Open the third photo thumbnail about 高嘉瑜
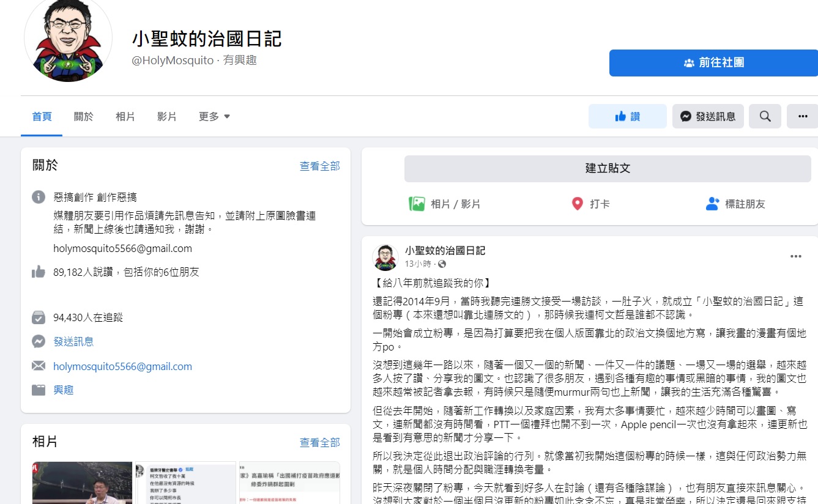The width and height of the screenshot is (818, 504). click(x=289, y=483)
